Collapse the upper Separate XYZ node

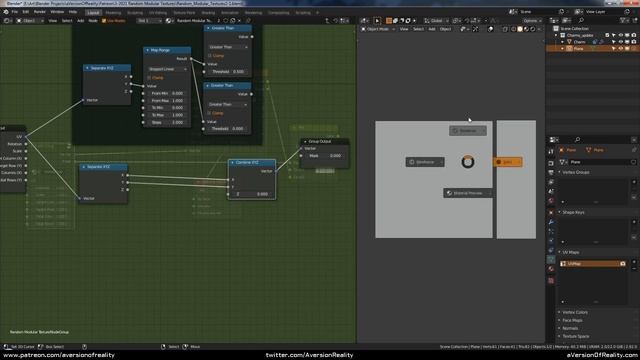click(x=87, y=68)
